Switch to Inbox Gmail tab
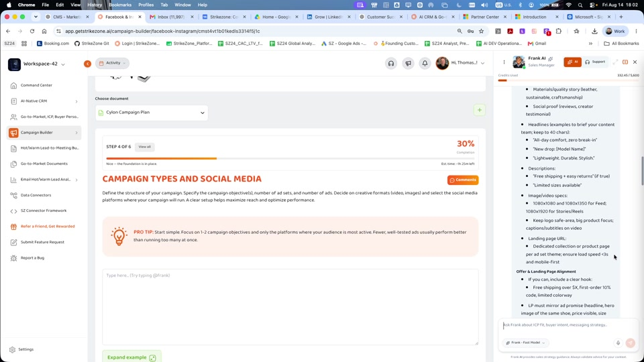The image size is (644, 362). [x=171, y=17]
